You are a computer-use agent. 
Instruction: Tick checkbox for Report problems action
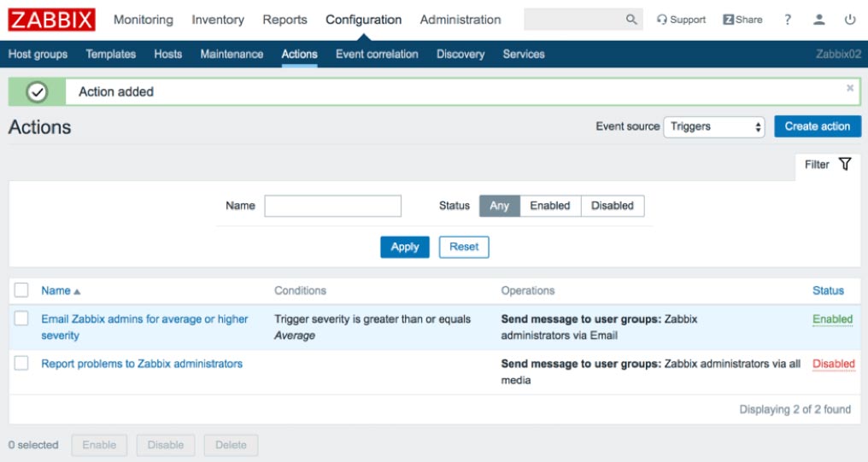click(21, 363)
